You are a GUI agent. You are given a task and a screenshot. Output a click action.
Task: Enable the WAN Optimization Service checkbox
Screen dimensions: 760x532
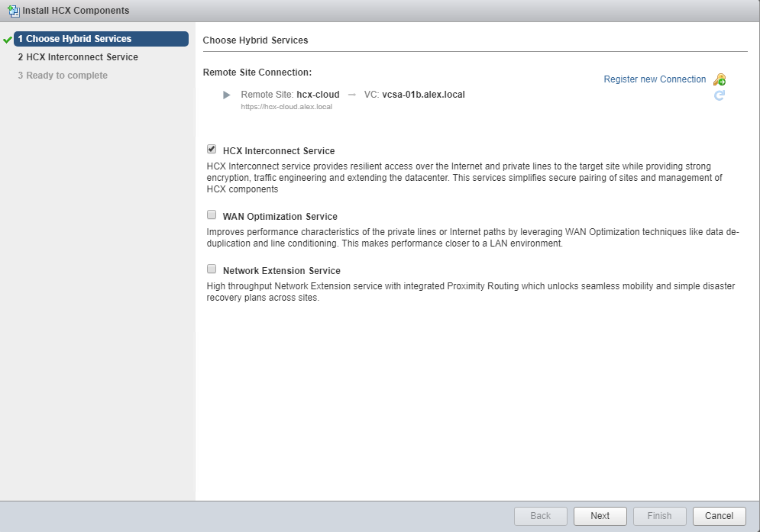(x=212, y=214)
